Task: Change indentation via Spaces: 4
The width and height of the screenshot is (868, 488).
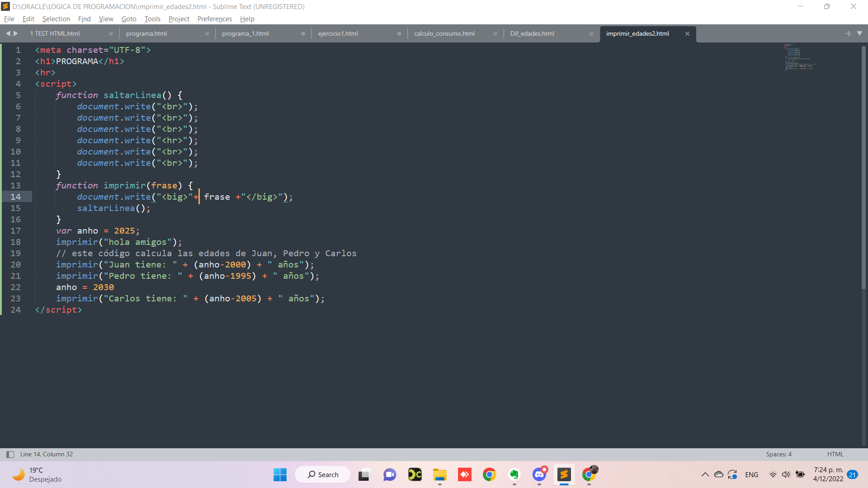Action: coord(778,454)
